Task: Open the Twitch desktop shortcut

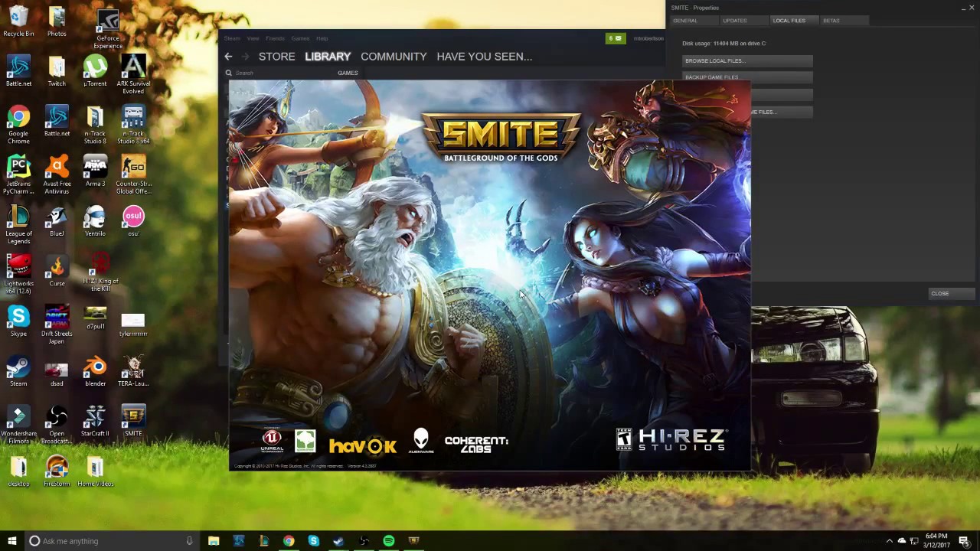Action: [x=57, y=71]
